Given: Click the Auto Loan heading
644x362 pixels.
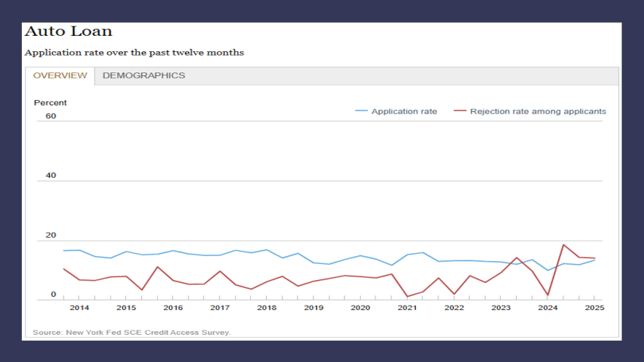Looking at the screenshot, I should coord(68,31).
